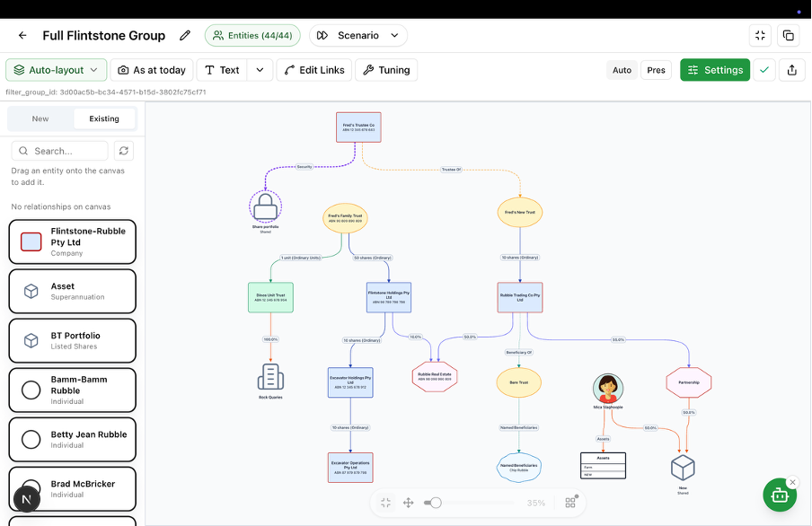
Task: Click the As at today snapshot button
Action: pos(152,70)
